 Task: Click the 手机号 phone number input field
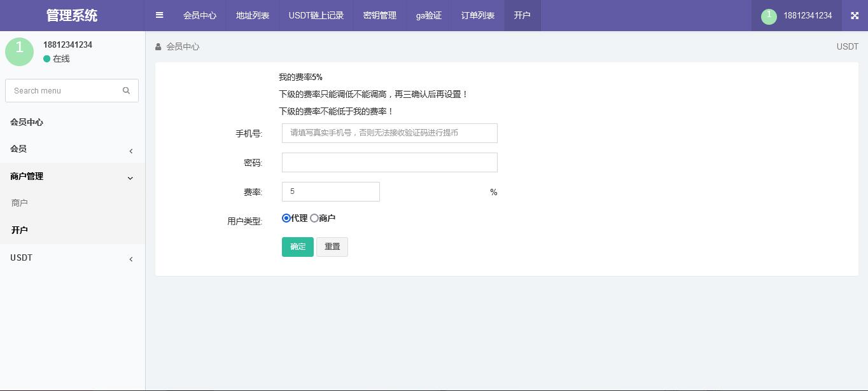click(389, 133)
